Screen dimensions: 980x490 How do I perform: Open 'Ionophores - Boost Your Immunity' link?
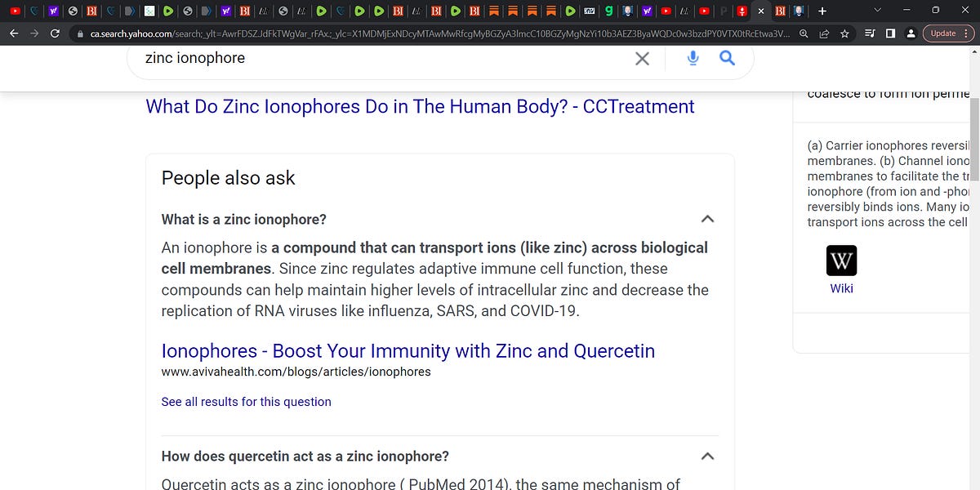click(x=408, y=351)
